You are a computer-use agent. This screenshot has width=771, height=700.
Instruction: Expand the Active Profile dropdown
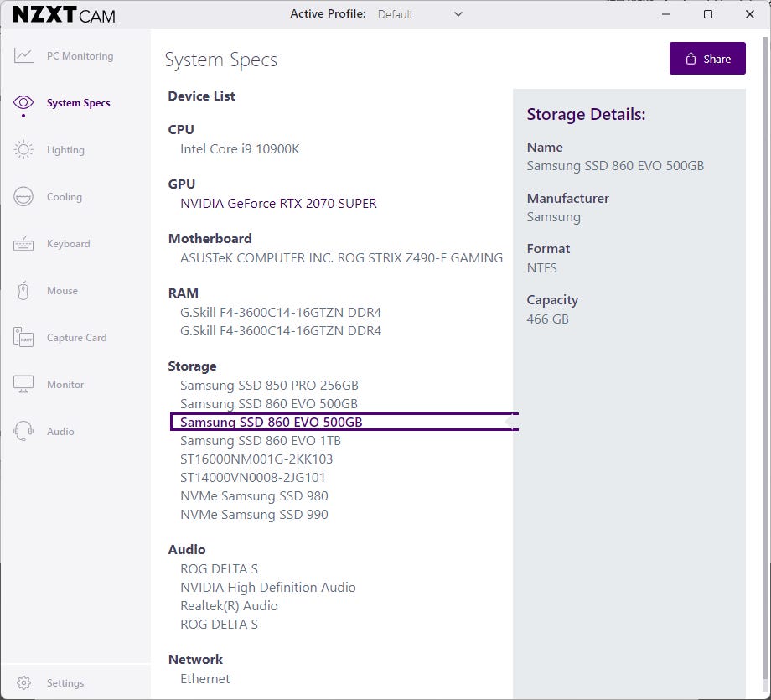click(x=420, y=14)
